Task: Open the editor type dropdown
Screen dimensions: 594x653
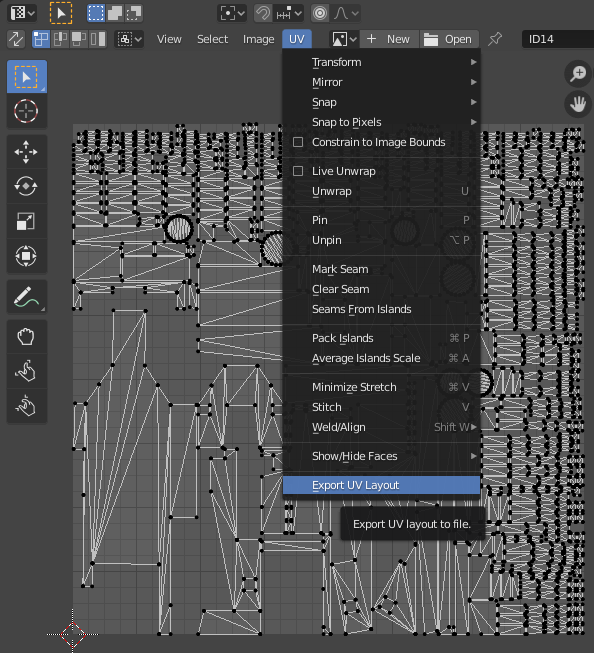Action: [x=22, y=13]
